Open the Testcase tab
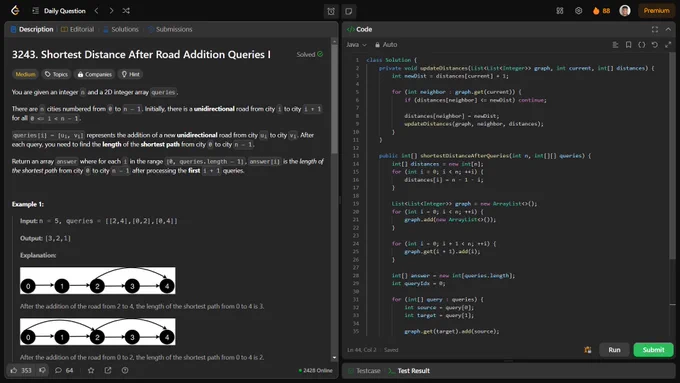The image size is (680, 383). click(x=364, y=371)
